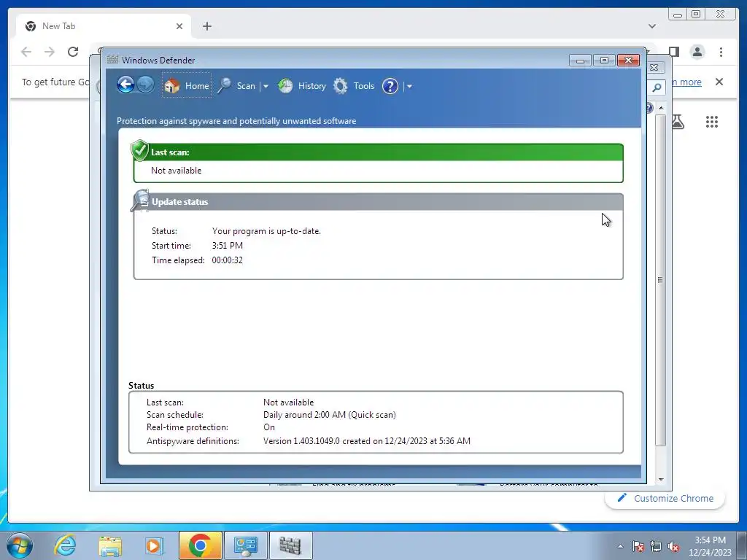Screen dimensions: 747x560
Task: Open the Chrome profile avatar
Action: pyautogui.click(x=697, y=52)
